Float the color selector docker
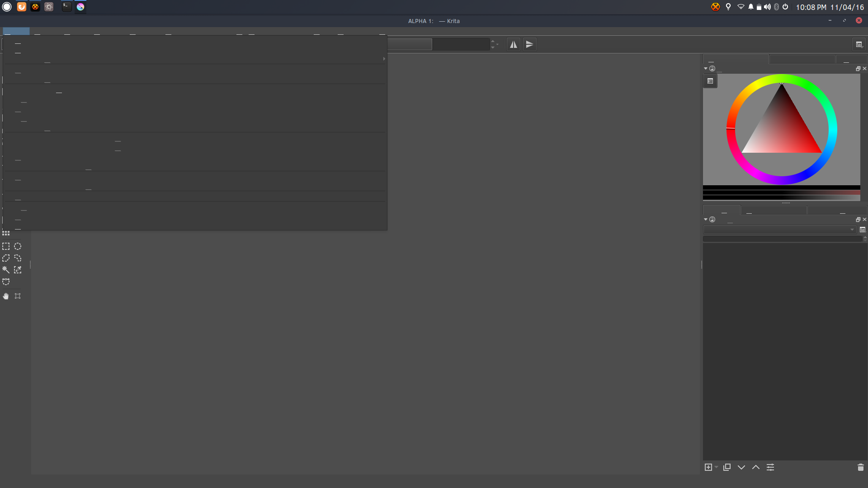 click(x=858, y=69)
